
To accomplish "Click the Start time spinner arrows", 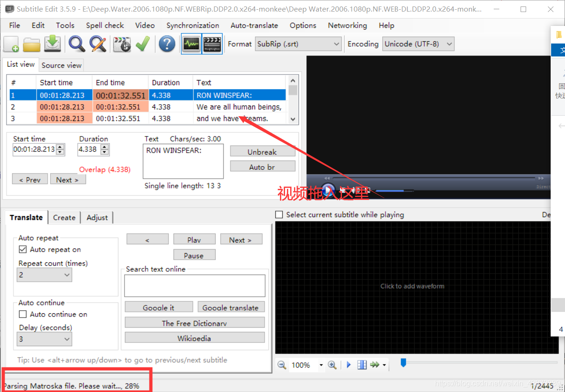I will pos(60,149).
